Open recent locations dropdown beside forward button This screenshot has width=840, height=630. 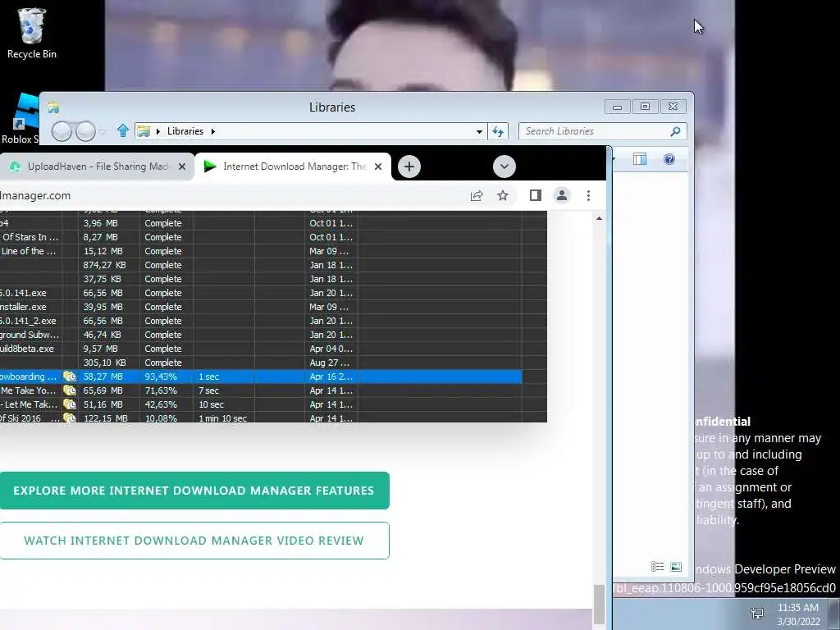(x=102, y=131)
